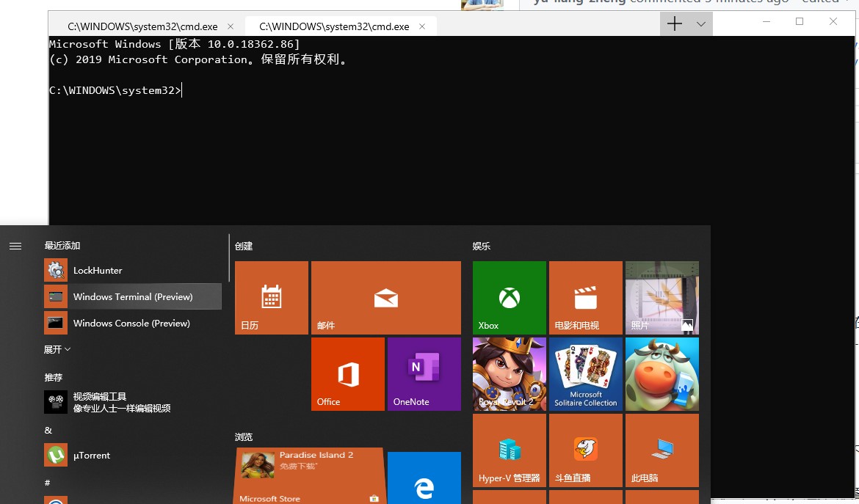The height and width of the screenshot is (504, 859).
Task: Close the first cmd.exe tab
Action: pos(230,26)
